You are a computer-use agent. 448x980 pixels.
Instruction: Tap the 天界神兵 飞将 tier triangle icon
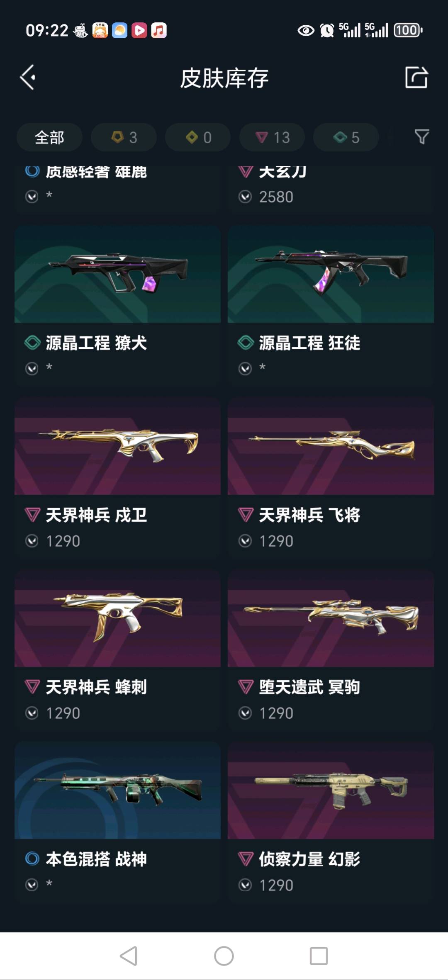pyautogui.click(x=246, y=515)
